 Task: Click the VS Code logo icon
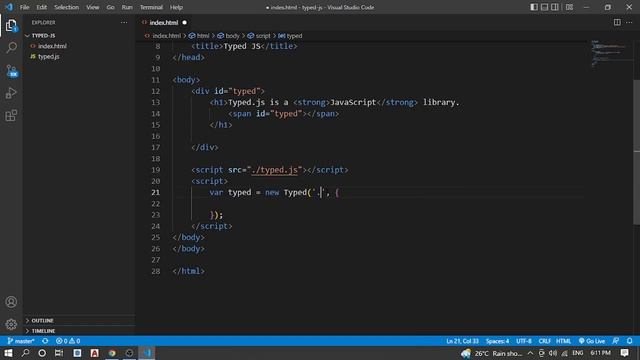(x=9, y=7)
